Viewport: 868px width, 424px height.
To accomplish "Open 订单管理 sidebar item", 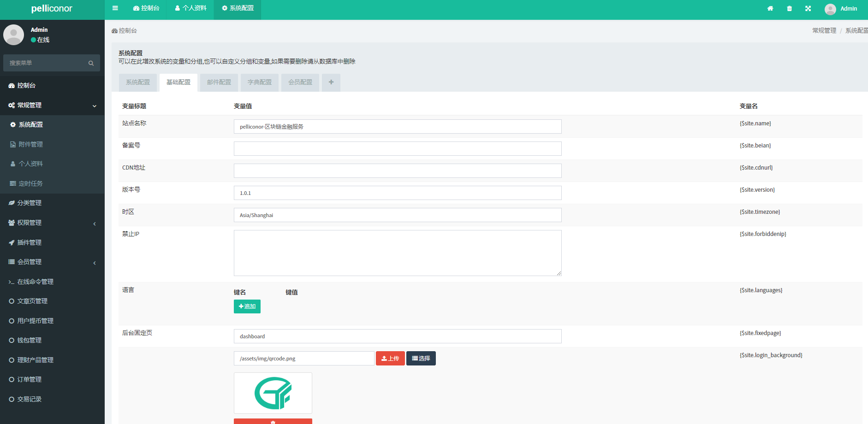I will coord(52,379).
